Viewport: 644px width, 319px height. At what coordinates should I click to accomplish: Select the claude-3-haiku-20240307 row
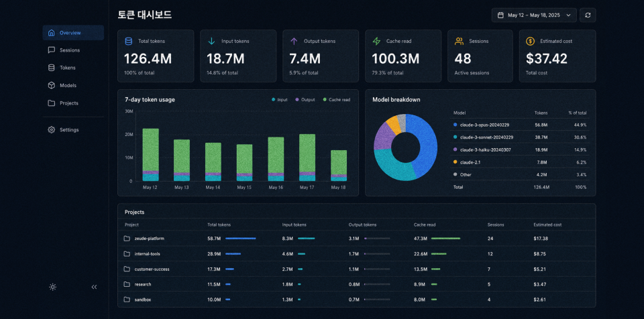519,150
